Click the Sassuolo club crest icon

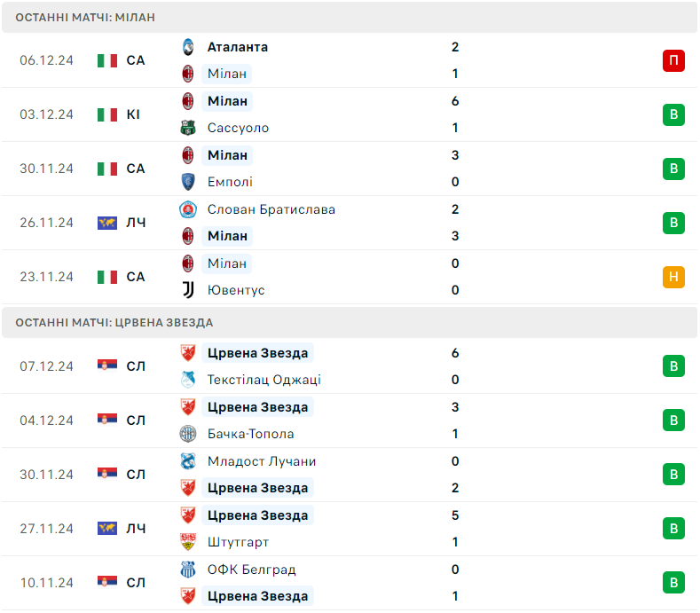pos(188,128)
